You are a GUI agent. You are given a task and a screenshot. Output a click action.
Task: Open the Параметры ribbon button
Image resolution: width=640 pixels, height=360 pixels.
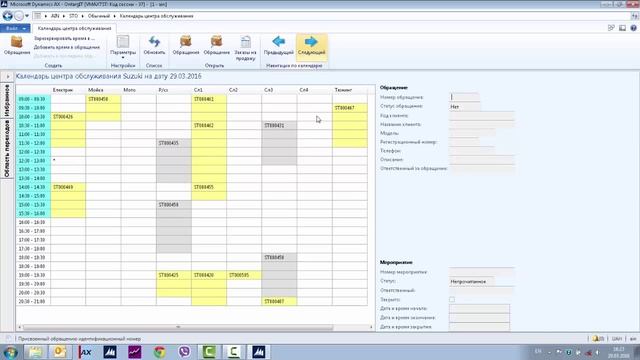click(x=123, y=46)
